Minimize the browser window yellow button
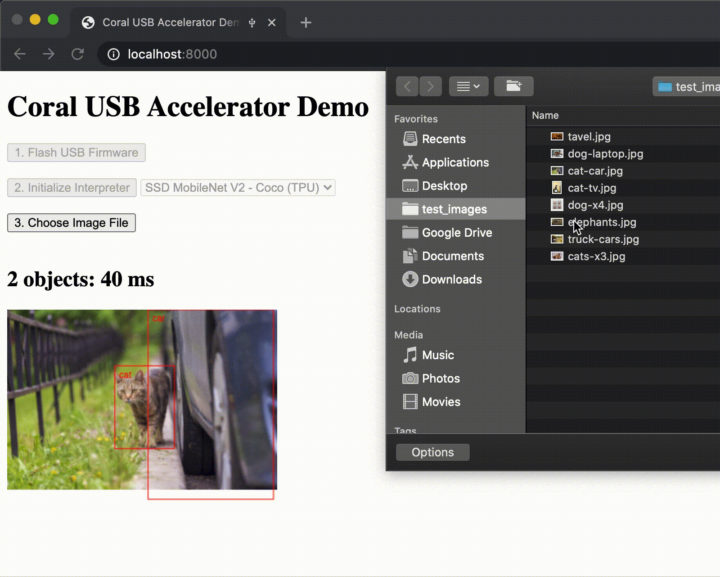The width and height of the screenshot is (720, 577). coord(35,20)
